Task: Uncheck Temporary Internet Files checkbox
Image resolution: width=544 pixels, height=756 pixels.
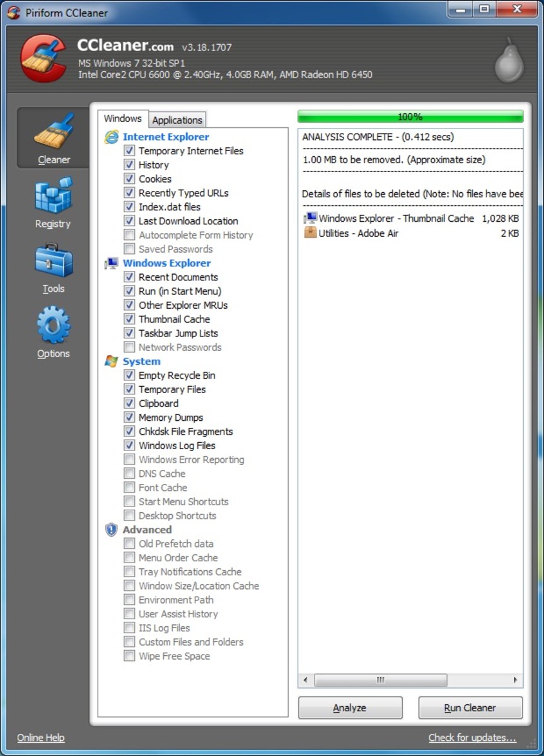Action: point(129,151)
